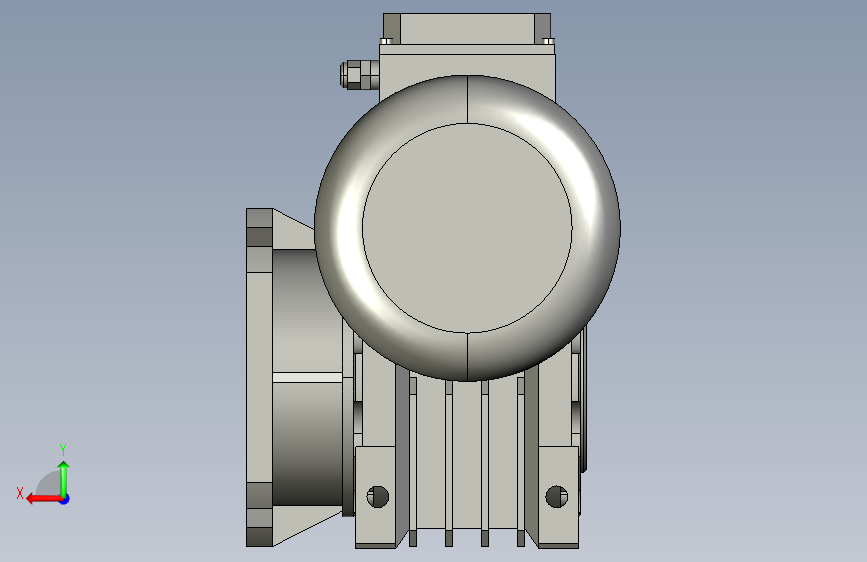
Task: Select the right foot mounting hole
Action: point(556,497)
